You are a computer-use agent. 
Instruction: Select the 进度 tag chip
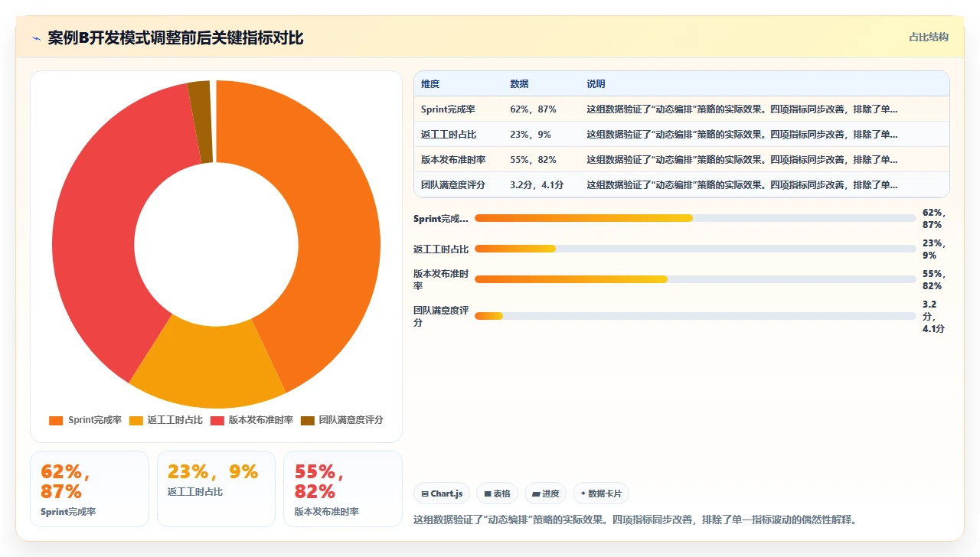(546, 493)
